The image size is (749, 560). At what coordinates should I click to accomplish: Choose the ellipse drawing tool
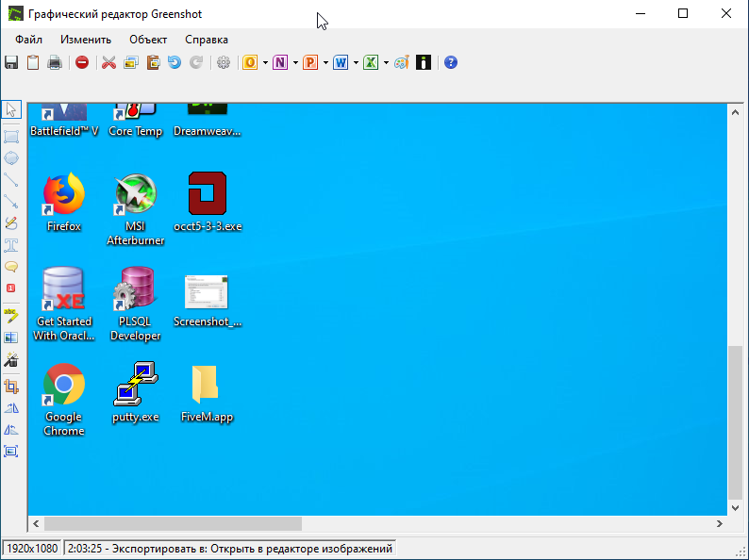tap(11, 158)
